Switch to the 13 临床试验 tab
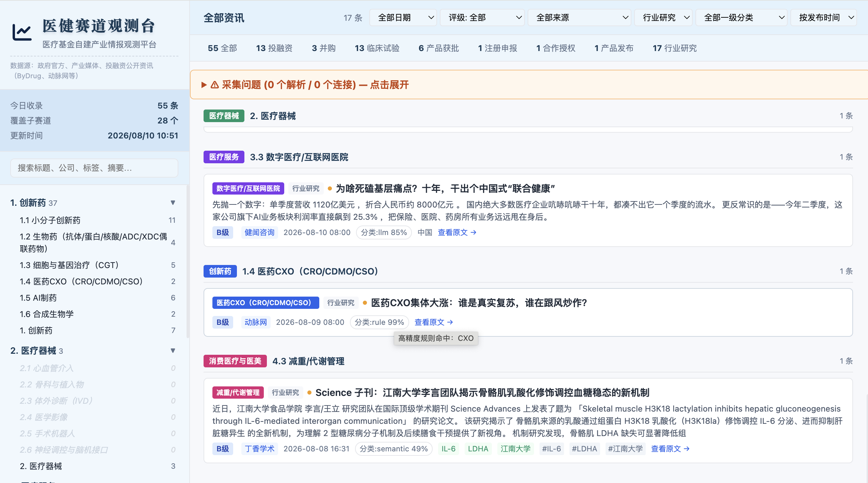Viewport: 868px width, 483px height. (377, 48)
